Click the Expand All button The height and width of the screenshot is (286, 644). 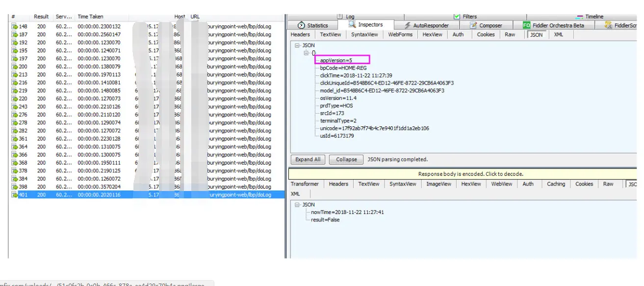(308, 160)
